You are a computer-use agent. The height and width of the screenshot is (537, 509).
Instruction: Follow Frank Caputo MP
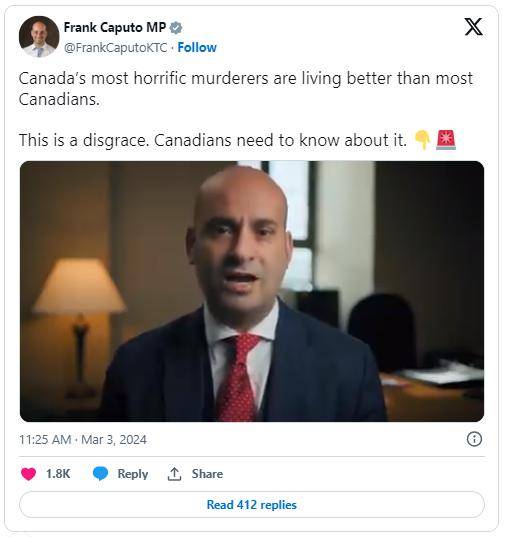[197, 48]
